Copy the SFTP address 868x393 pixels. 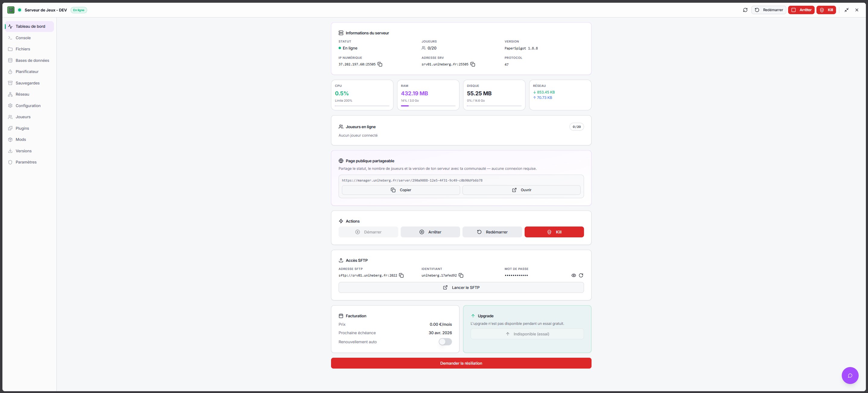(x=401, y=275)
